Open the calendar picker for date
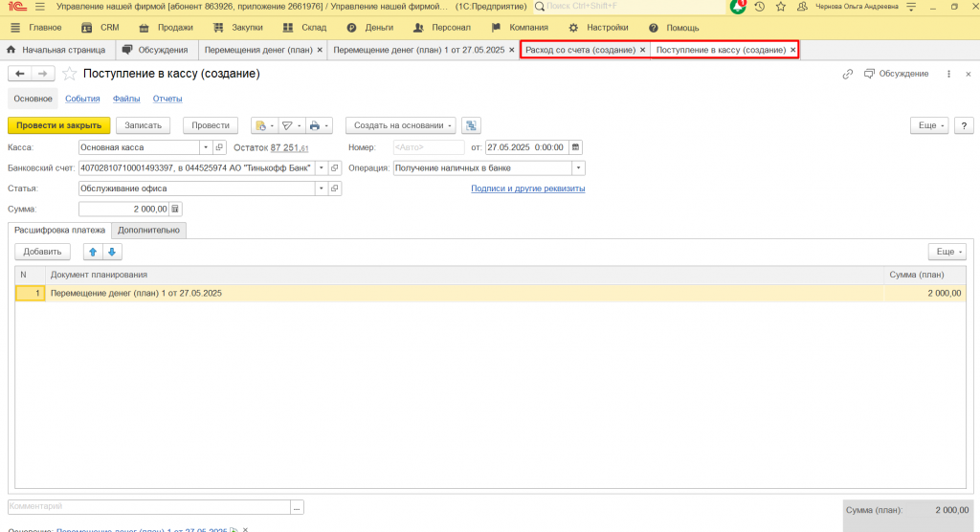 575,147
